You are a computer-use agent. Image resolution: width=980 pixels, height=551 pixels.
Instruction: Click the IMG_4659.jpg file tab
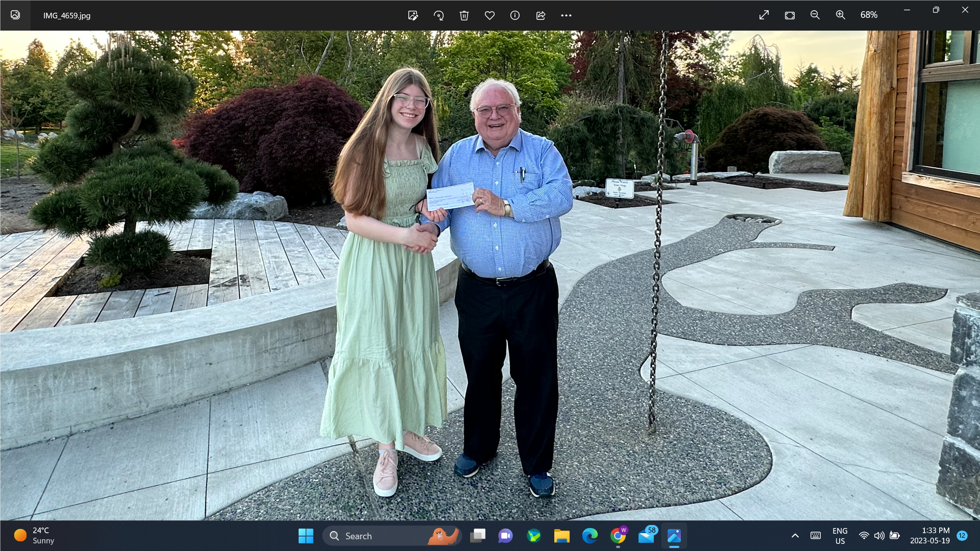[x=67, y=16]
